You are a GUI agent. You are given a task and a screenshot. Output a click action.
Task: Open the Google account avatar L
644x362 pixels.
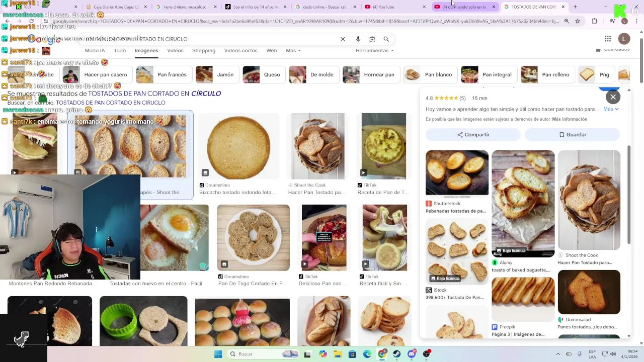(x=624, y=39)
